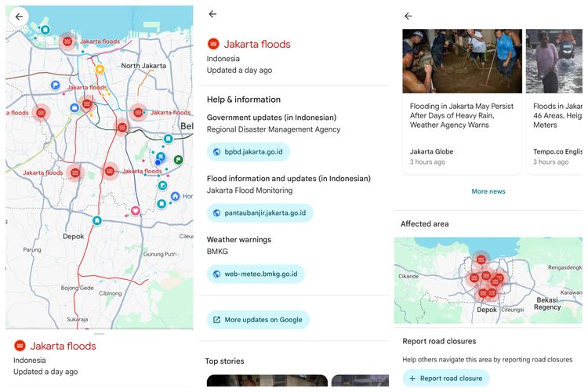Open the teal saved marker at top-left coast

click(45, 30)
